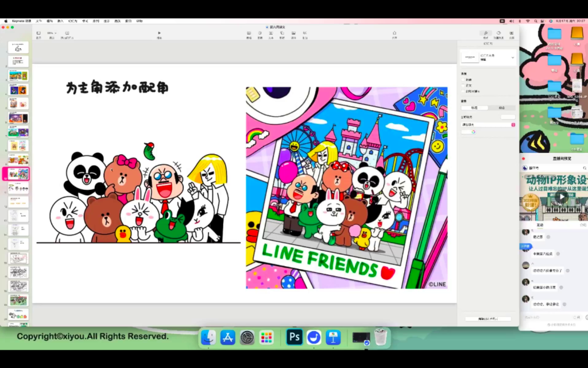Expand the slide layout chooser chevron

pos(512,57)
